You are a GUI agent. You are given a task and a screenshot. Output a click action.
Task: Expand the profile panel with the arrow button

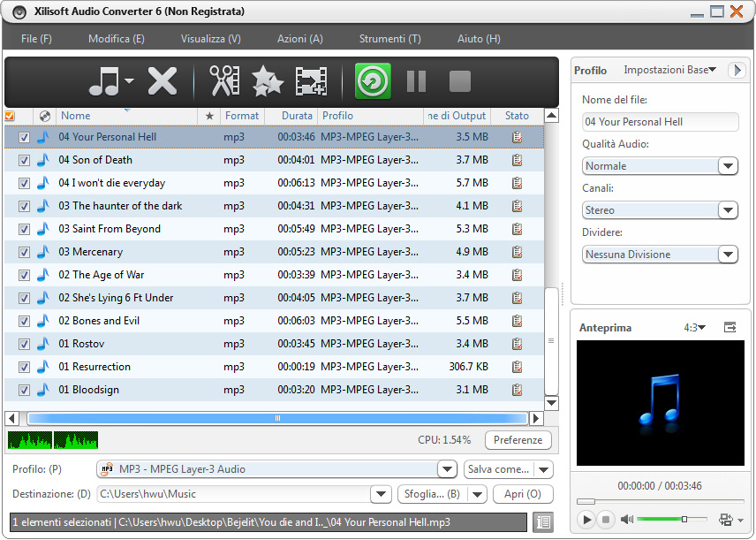tap(737, 70)
